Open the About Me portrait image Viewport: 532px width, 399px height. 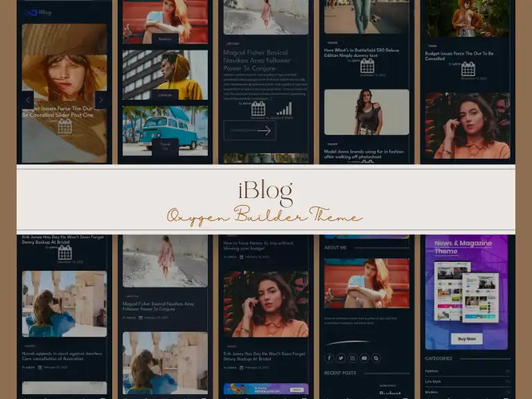tap(366, 283)
